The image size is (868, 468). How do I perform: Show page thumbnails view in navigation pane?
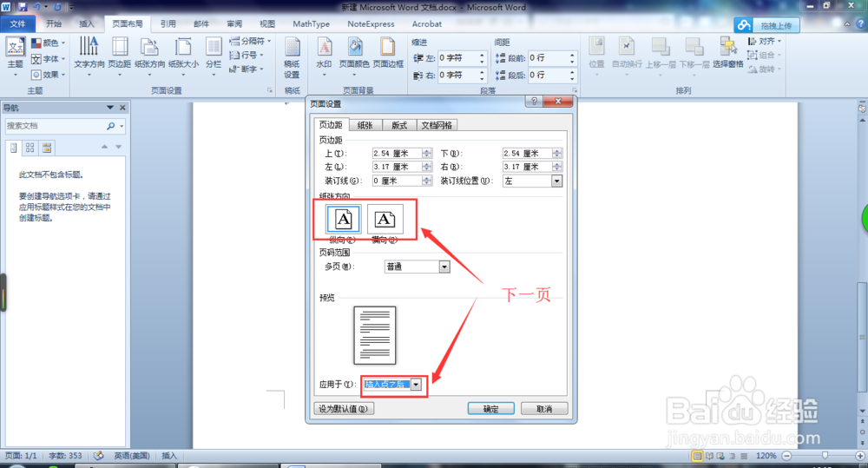(30, 148)
